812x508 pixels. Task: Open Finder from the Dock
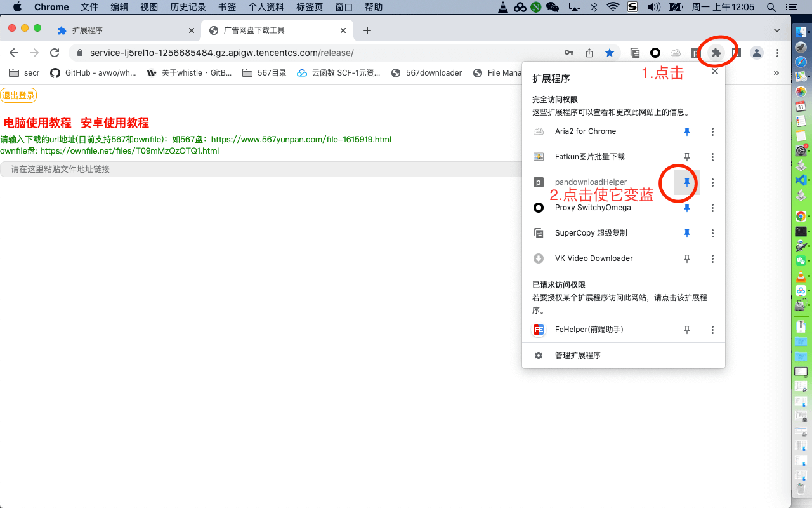click(x=801, y=32)
